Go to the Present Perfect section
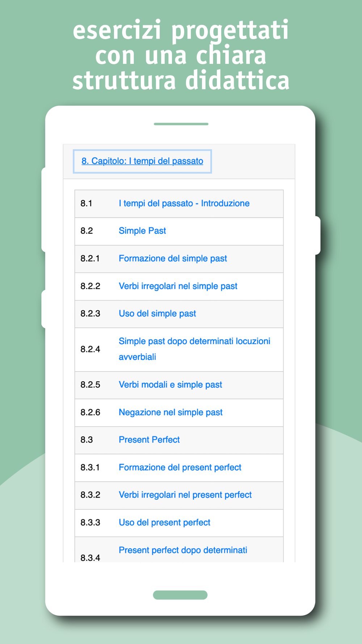Image resolution: width=362 pixels, height=644 pixels. click(x=149, y=440)
